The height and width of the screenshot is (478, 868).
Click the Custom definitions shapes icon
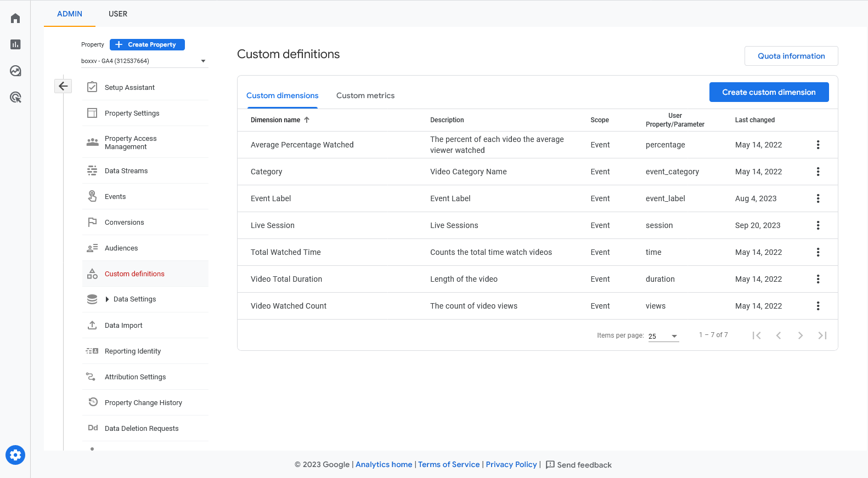[92, 274]
